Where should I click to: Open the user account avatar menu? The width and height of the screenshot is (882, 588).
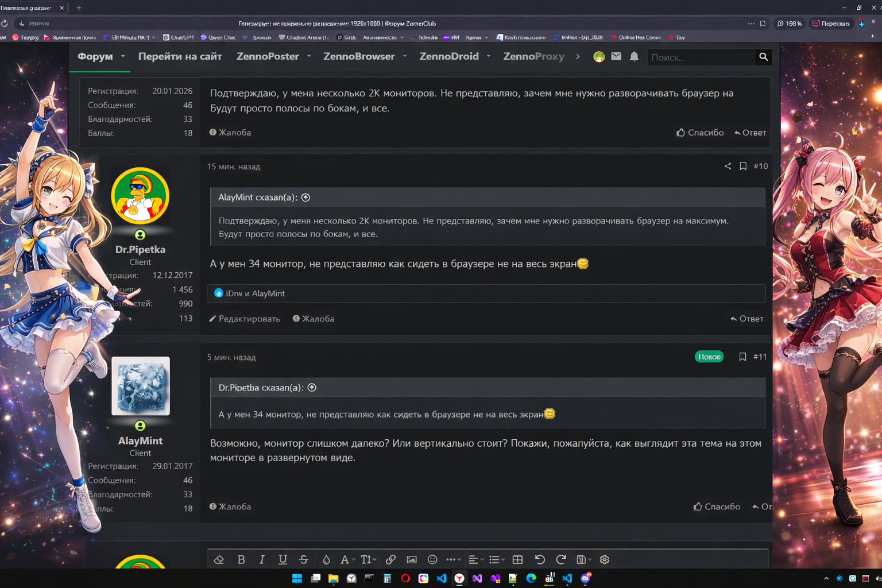point(599,56)
